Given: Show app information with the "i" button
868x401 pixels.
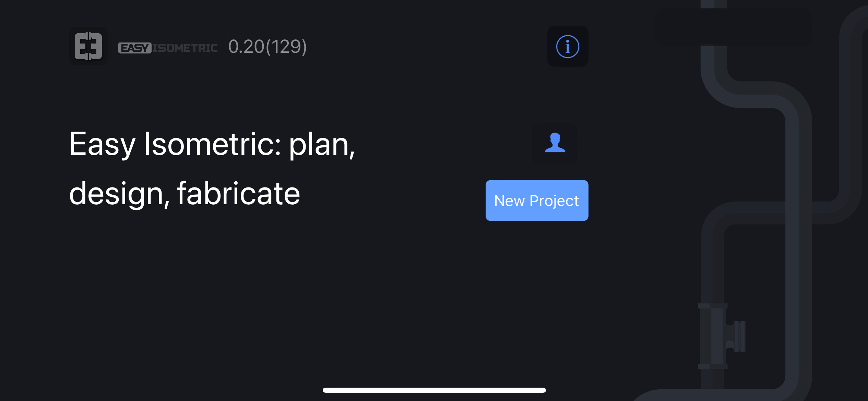Looking at the screenshot, I should [568, 46].
